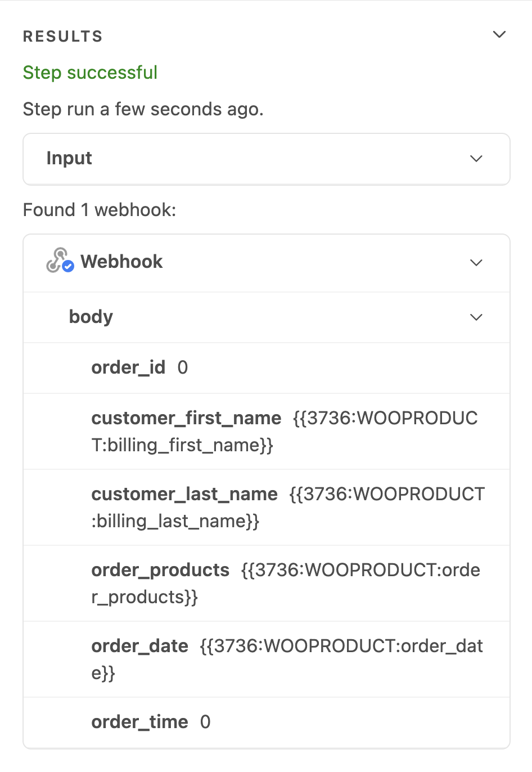Select the order_time field name
This screenshot has height=772, width=532.
[139, 722]
